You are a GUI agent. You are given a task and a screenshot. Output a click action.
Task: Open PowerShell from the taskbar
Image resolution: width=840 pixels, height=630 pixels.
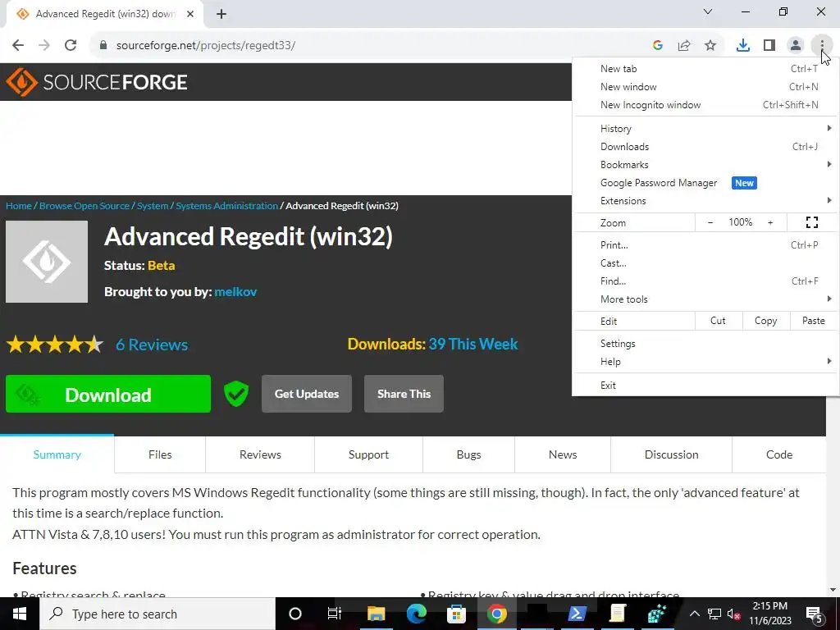(x=577, y=614)
